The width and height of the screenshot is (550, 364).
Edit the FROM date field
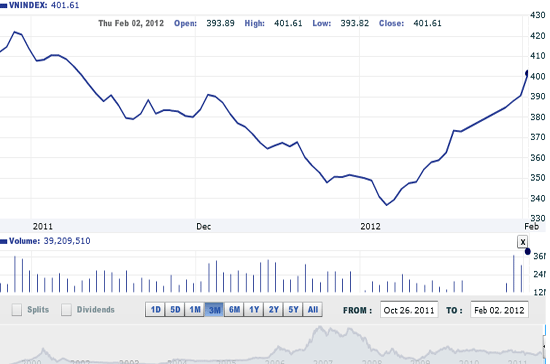pos(409,310)
